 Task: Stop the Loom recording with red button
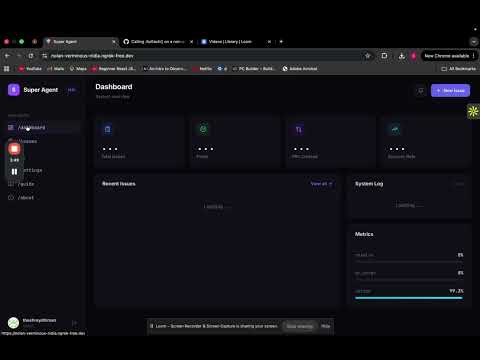point(14,149)
